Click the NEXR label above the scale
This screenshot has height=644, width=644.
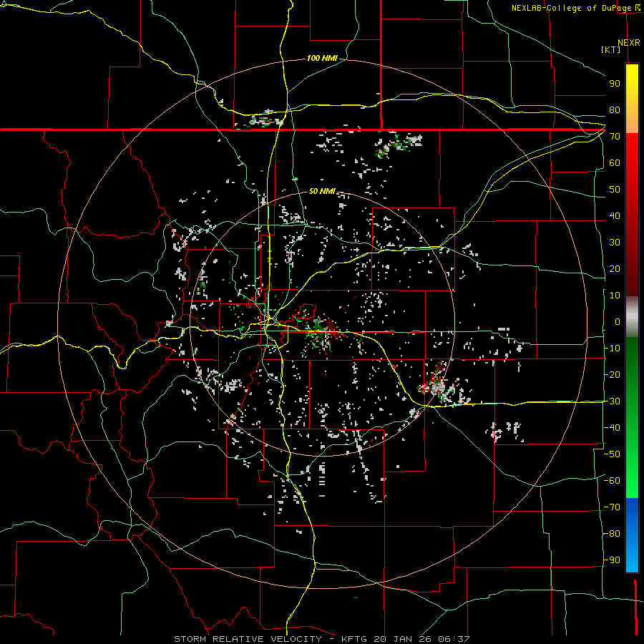coord(629,43)
